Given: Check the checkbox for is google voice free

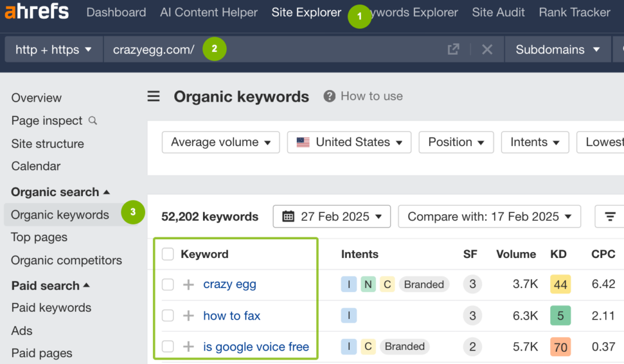Looking at the screenshot, I should [168, 346].
